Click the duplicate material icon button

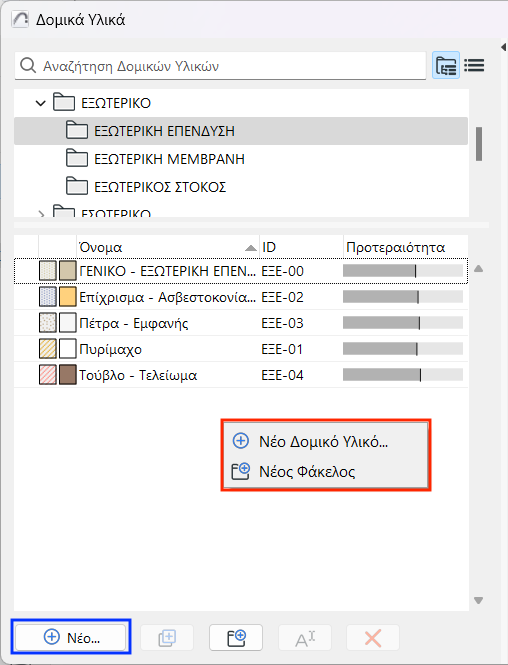[x=167, y=637]
